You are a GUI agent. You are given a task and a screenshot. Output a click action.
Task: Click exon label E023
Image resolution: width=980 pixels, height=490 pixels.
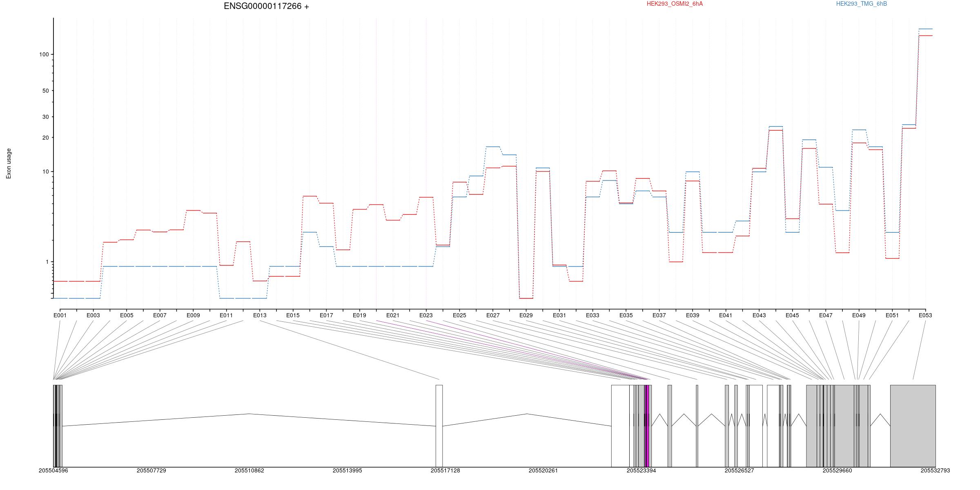[426, 315]
